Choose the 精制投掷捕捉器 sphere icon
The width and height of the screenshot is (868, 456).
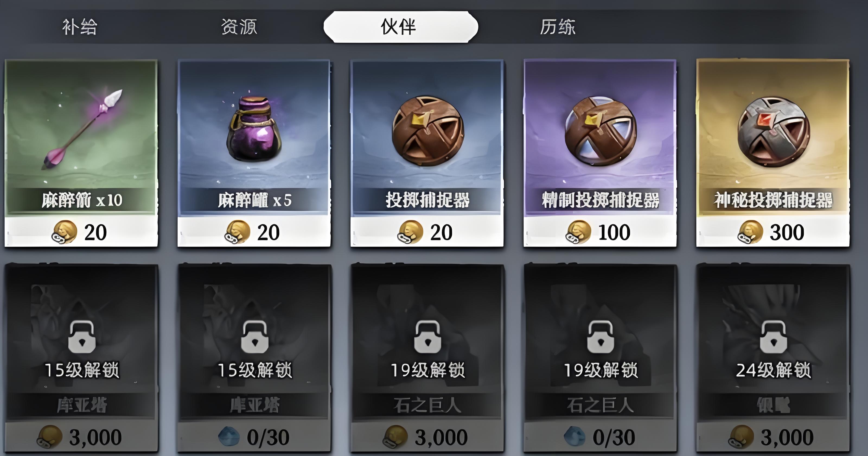coord(601,131)
